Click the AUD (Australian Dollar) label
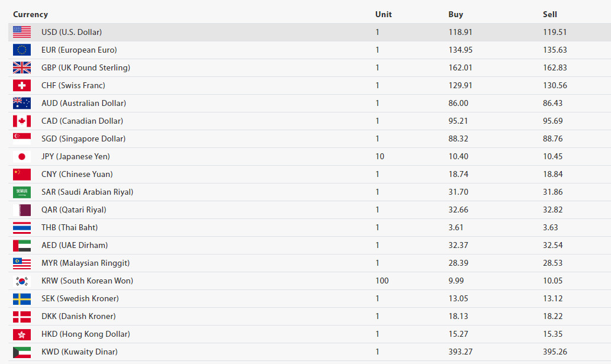This screenshot has width=611, height=364. (84, 103)
